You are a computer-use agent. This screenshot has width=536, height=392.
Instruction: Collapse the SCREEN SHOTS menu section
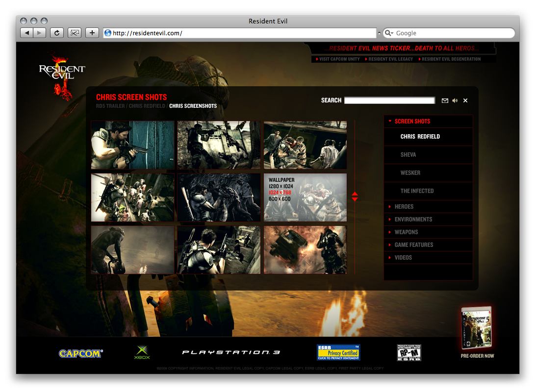(x=428, y=121)
